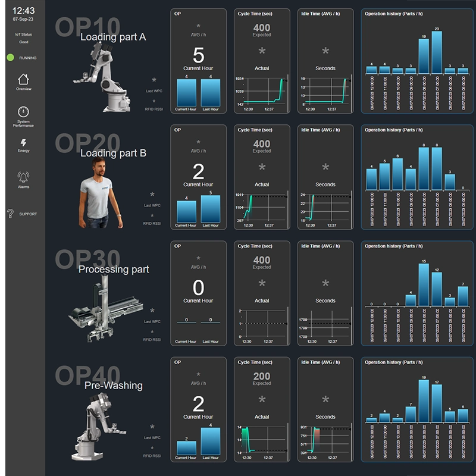The image size is (476, 476).
Task: Click OP20 Last Hour bar showing 5
Action: (210, 208)
